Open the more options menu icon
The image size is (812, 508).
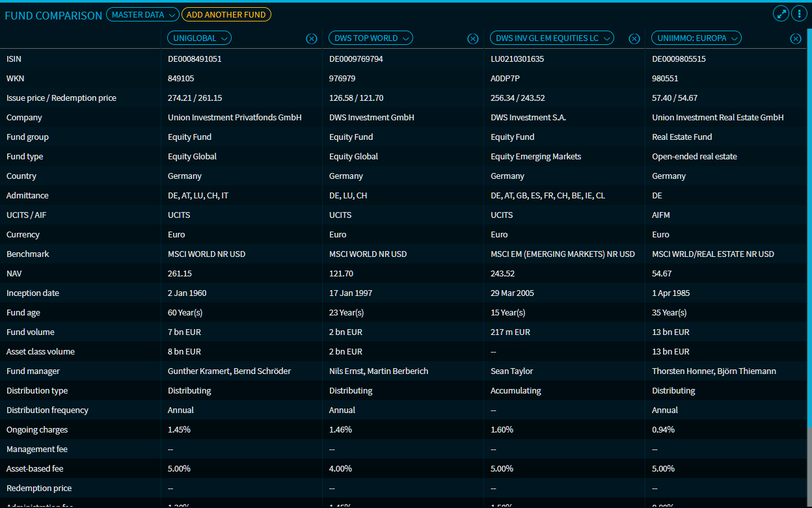pyautogui.click(x=799, y=14)
